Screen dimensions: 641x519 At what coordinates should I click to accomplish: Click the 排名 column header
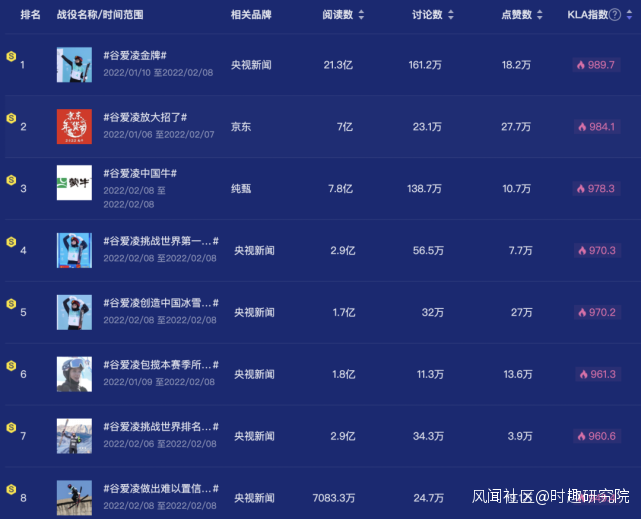(x=31, y=15)
